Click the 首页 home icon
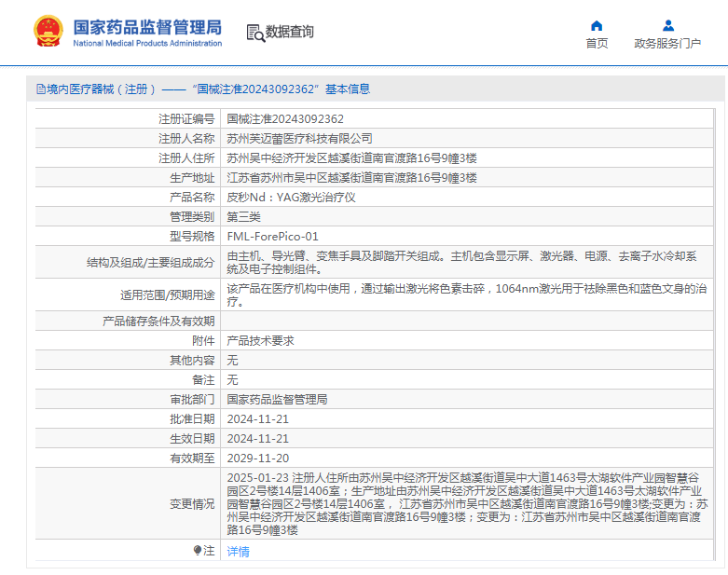 (597, 25)
